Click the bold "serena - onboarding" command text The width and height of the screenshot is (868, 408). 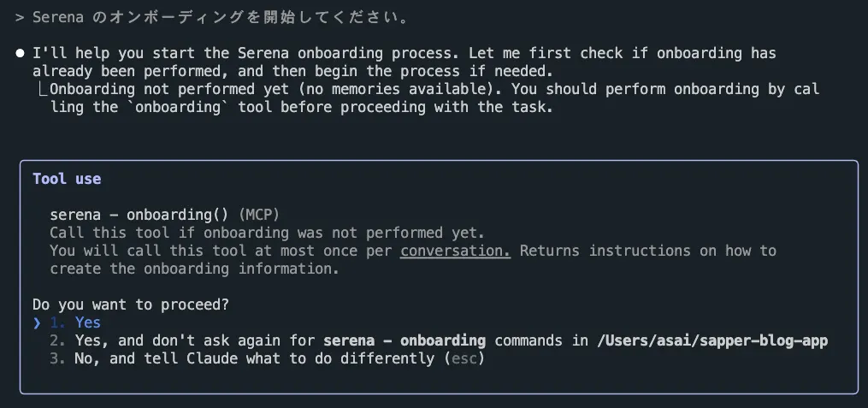click(404, 340)
